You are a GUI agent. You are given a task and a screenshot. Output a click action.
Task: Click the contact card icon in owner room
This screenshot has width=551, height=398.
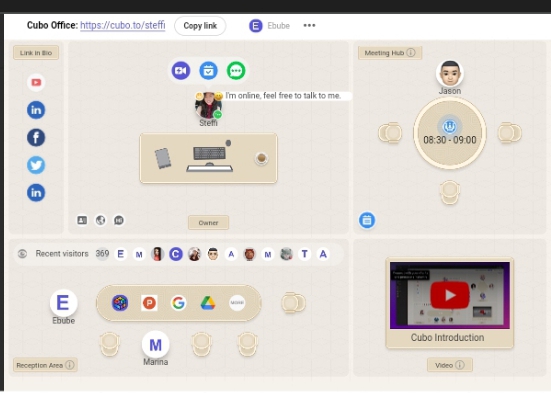click(82, 220)
